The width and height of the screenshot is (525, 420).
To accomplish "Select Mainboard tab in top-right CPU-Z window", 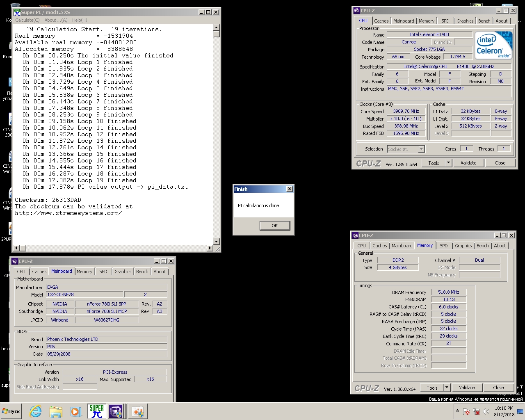I will pyautogui.click(x=404, y=21).
